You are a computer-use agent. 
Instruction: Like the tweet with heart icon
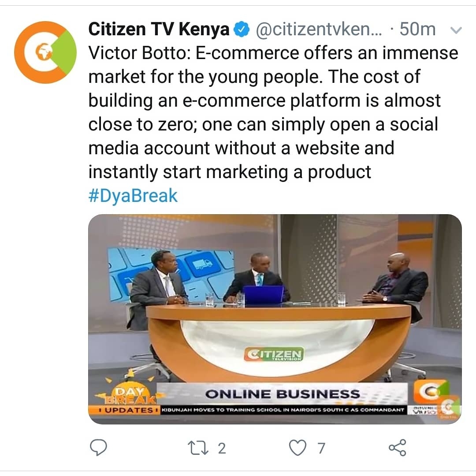point(297,448)
